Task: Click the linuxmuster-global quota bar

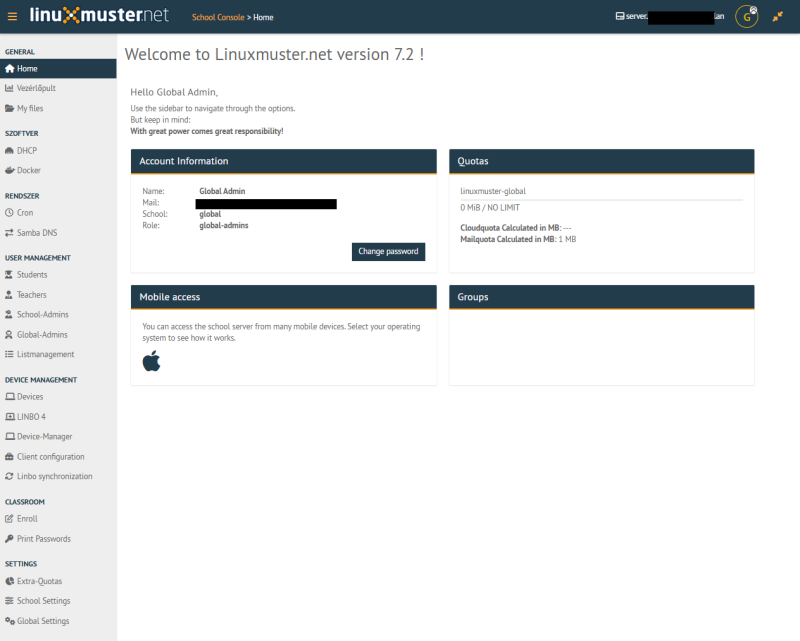Action: 602,200
